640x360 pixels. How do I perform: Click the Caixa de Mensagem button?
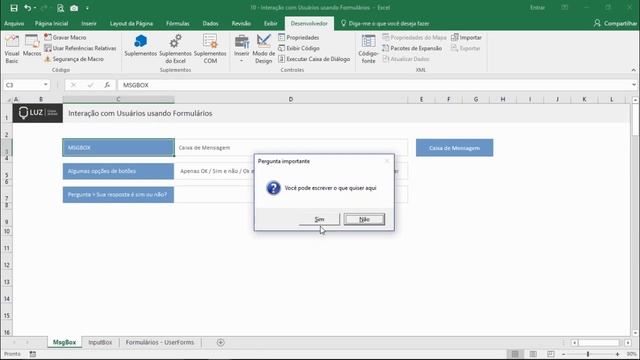click(454, 148)
